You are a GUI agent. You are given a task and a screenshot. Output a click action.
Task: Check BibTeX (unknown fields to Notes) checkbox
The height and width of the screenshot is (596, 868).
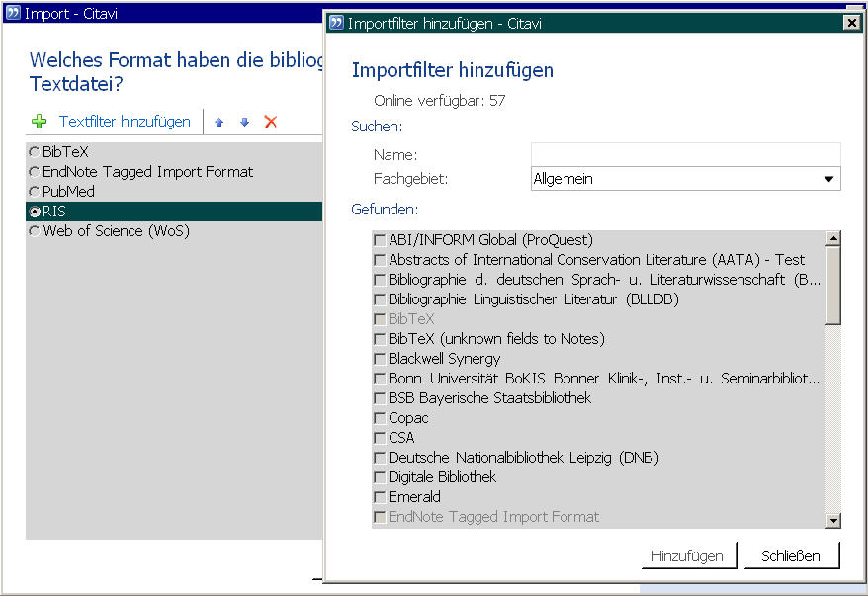click(380, 339)
